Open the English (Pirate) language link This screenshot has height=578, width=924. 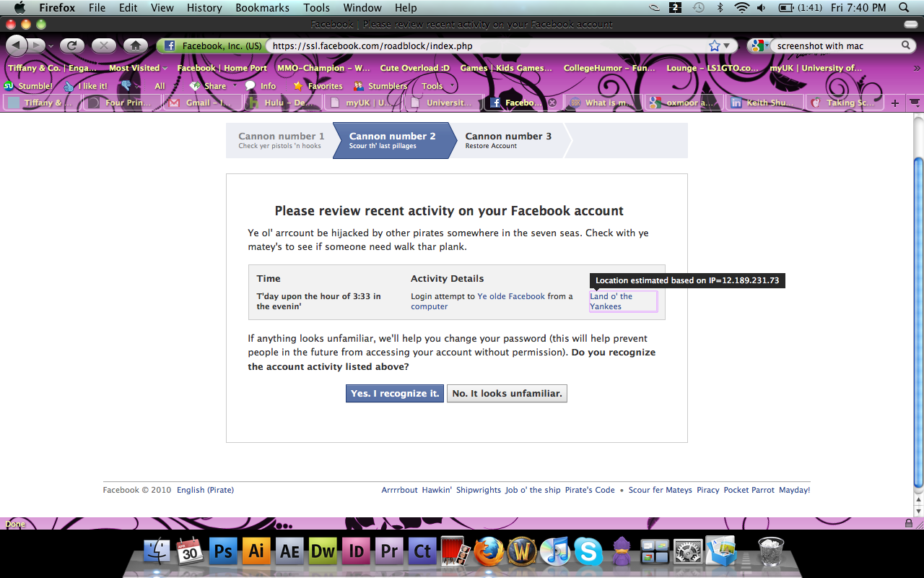[x=205, y=490]
